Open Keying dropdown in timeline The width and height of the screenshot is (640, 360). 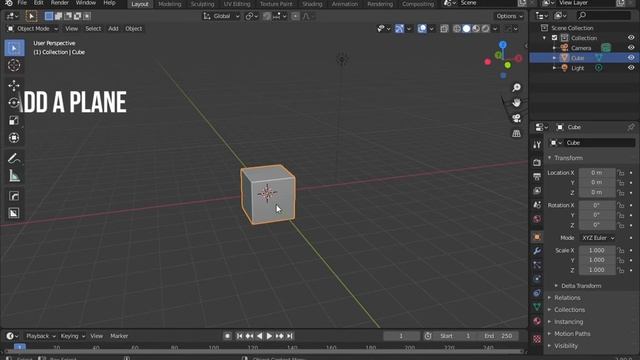73,336
